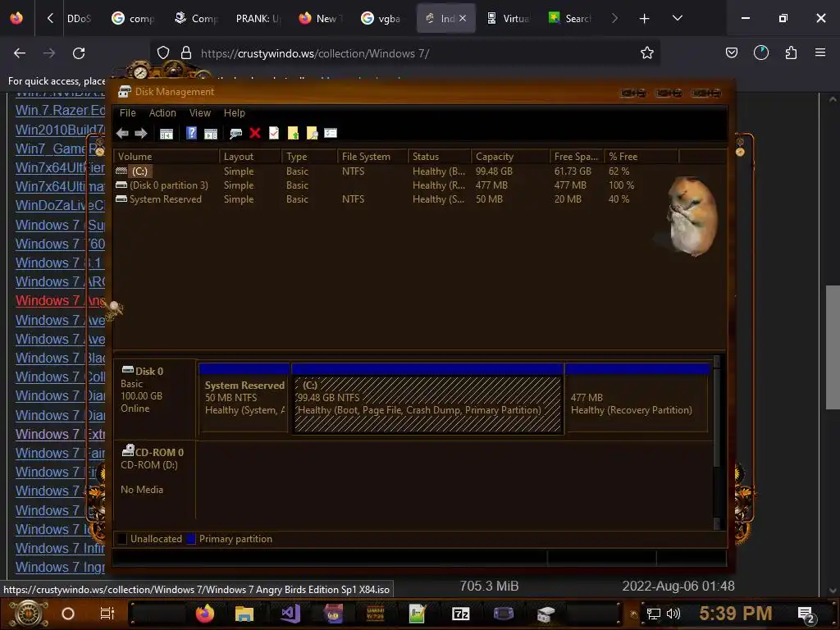
Task: Click the Back arrow in Disk Management toolbar
Action: pos(122,134)
